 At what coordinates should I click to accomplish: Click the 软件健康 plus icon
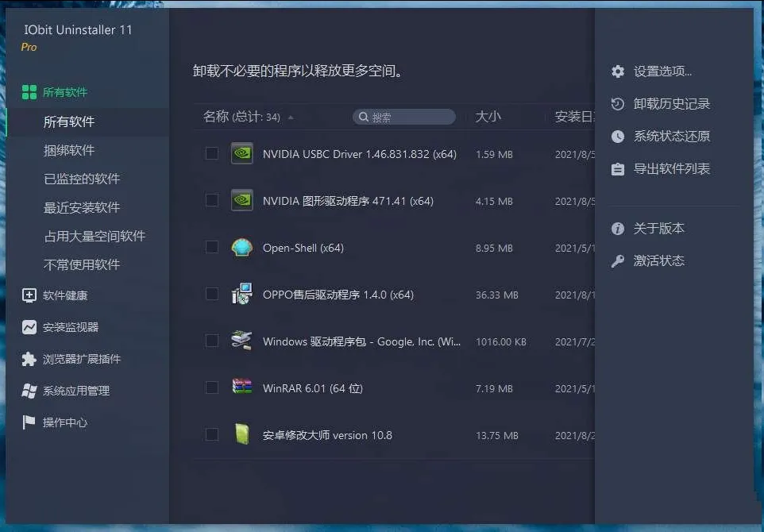tap(29, 295)
